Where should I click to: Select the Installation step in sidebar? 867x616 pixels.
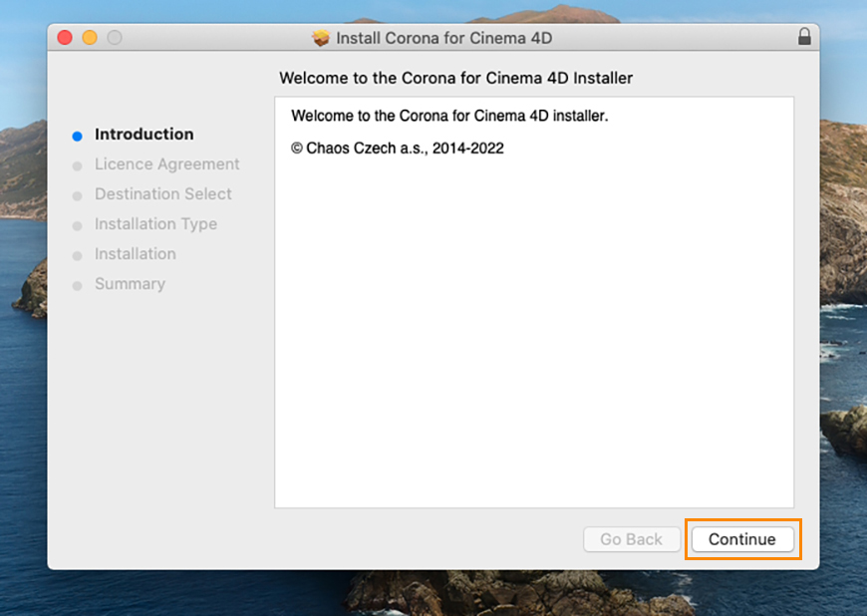pos(136,254)
